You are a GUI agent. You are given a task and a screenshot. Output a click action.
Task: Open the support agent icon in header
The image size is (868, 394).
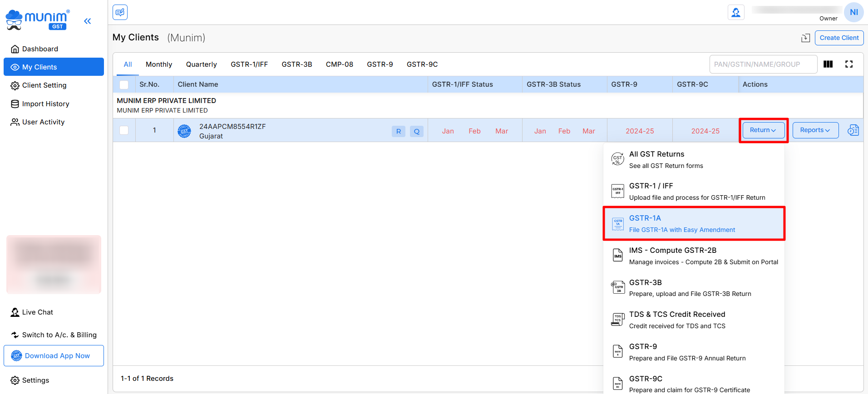click(x=735, y=12)
